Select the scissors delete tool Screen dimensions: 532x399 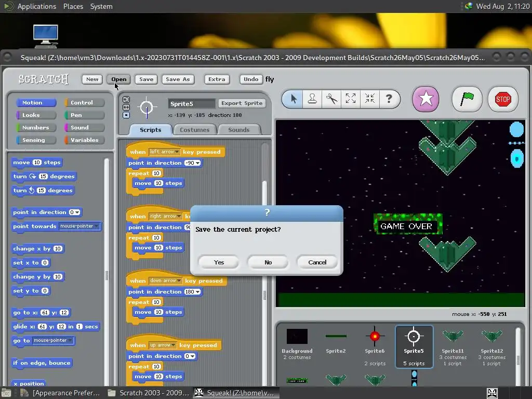(x=331, y=99)
